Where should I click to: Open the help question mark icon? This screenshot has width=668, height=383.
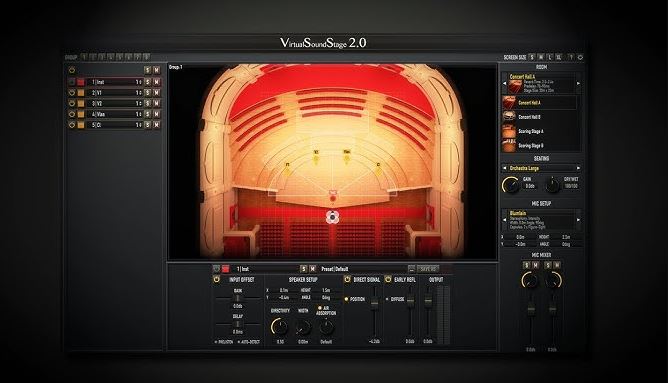(x=571, y=57)
